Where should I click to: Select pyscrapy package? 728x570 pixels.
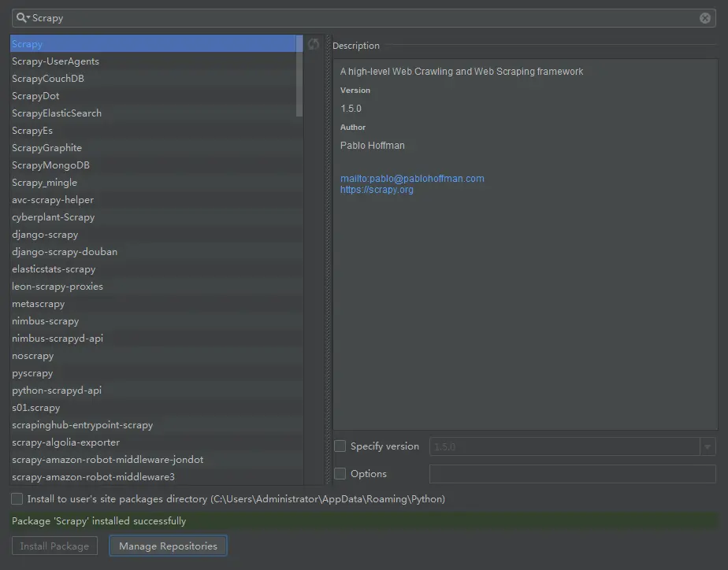157,373
